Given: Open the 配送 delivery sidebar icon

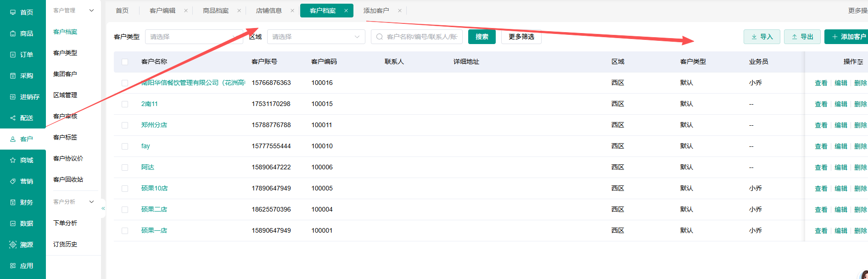Looking at the screenshot, I should 13,118.
